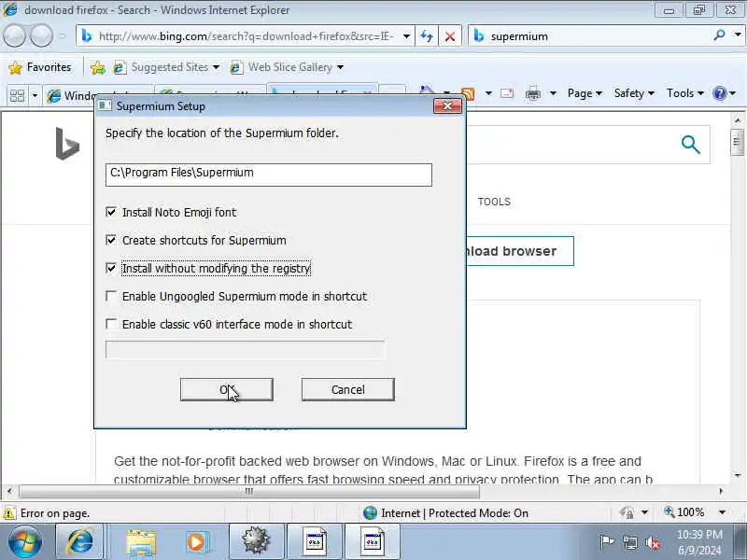
Task: Open the Tools menu
Action: [684, 93]
